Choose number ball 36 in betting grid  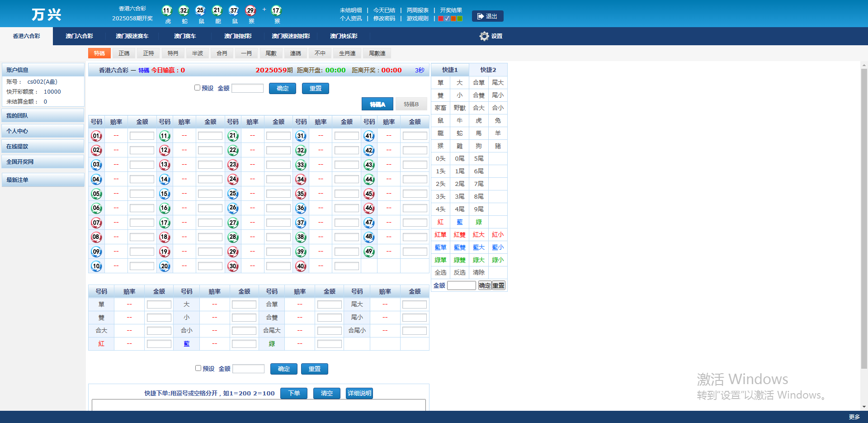pyautogui.click(x=301, y=208)
